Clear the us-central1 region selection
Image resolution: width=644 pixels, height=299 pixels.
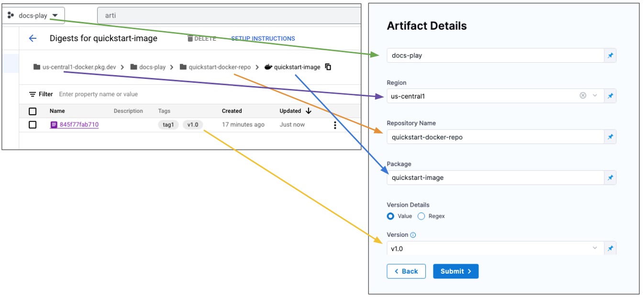pyautogui.click(x=583, y=96)
